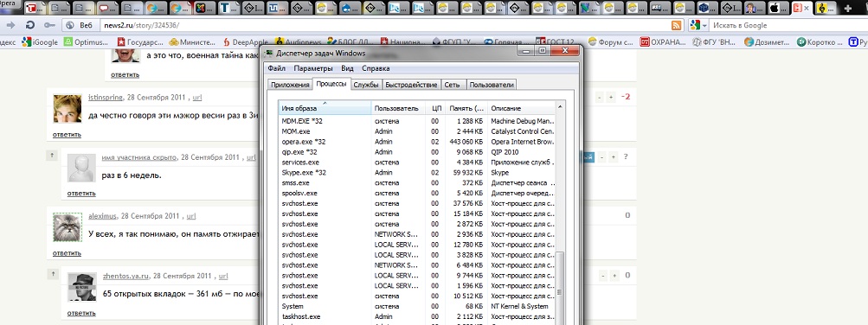Open the Государс... bookmark

[x=140, y=42]
